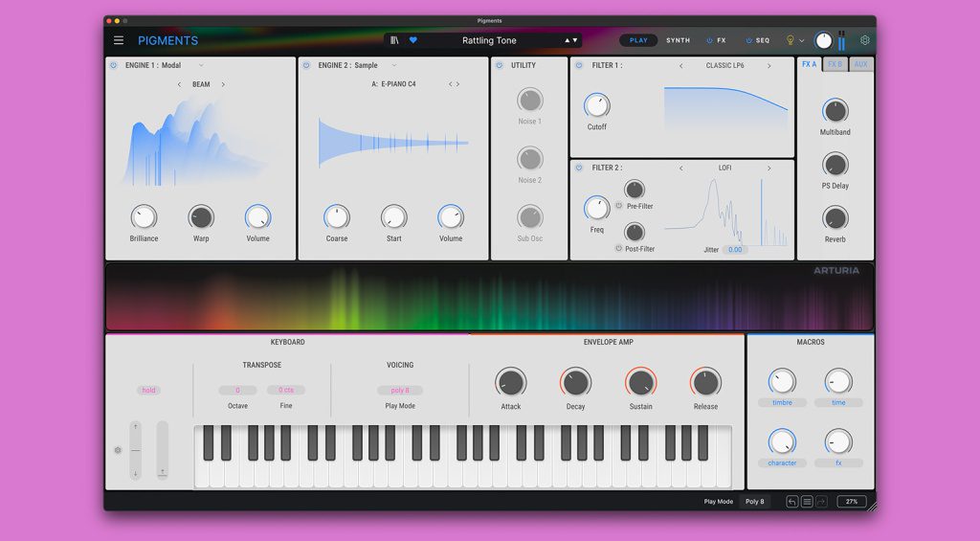
Task: Click the timbre macro label
Action: pyautogui.click(x=782, y=403)
